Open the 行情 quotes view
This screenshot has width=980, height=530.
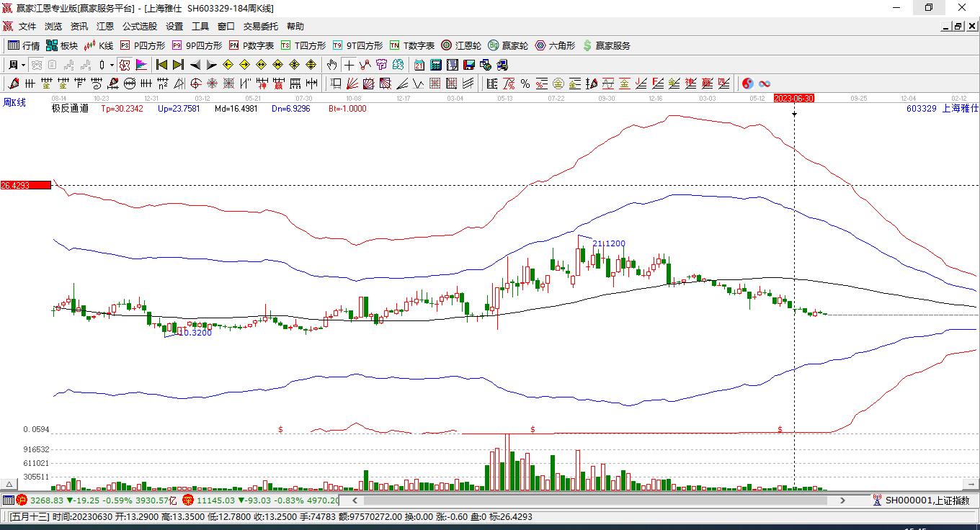(x=24, y=45)
